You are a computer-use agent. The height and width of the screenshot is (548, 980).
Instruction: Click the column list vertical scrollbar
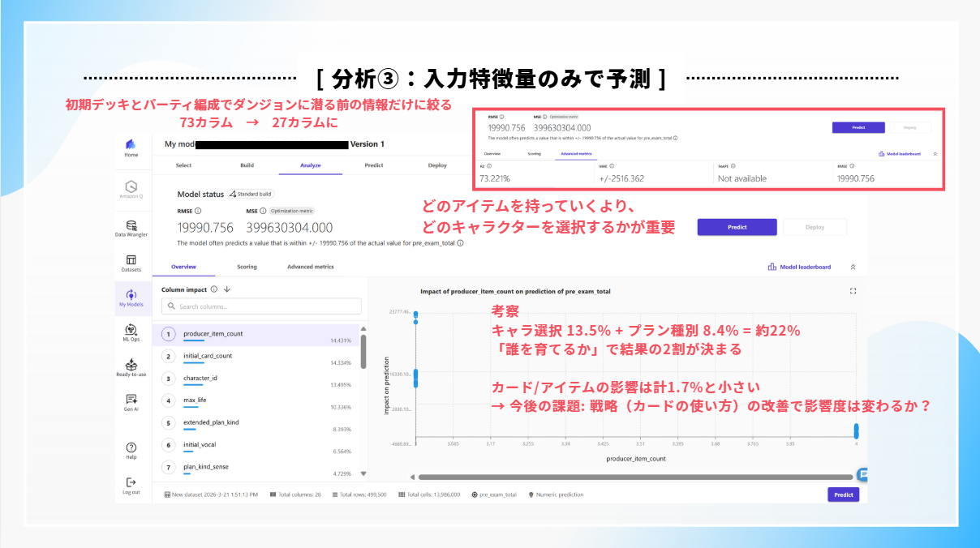(363, 351)
